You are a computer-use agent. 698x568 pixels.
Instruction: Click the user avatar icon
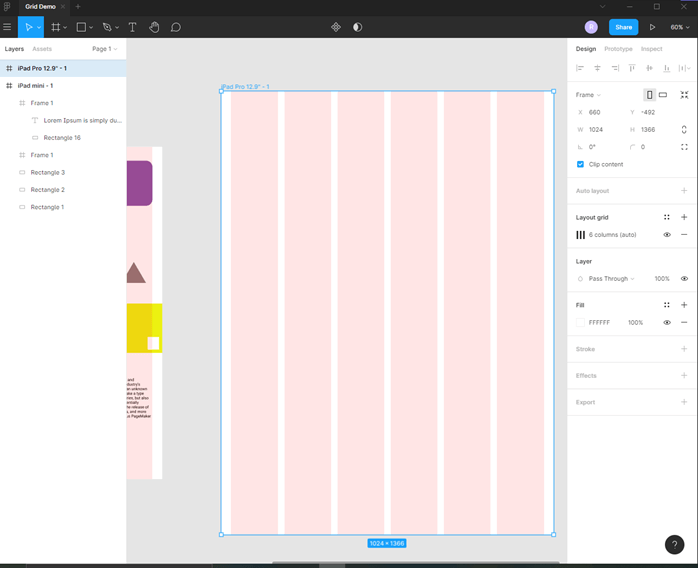591,27
